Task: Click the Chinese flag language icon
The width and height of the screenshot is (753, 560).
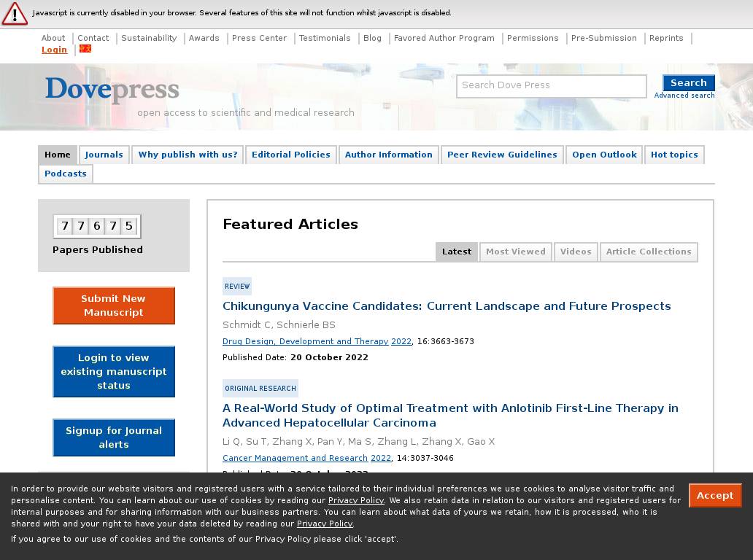Action: point(85,49)
